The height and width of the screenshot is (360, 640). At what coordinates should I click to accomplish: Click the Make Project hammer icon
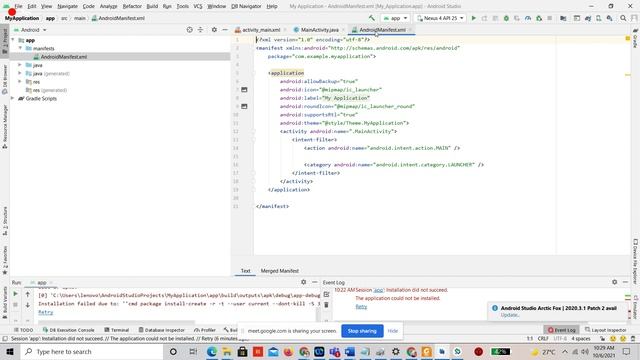371,18
